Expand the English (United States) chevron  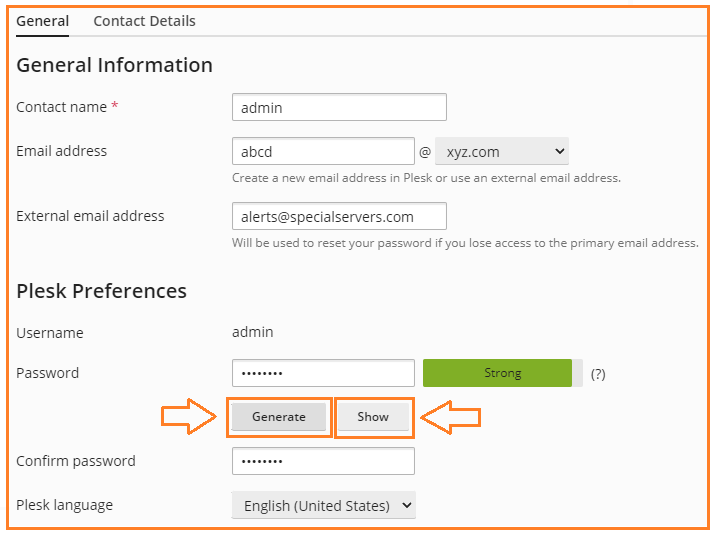pos(406,505)
